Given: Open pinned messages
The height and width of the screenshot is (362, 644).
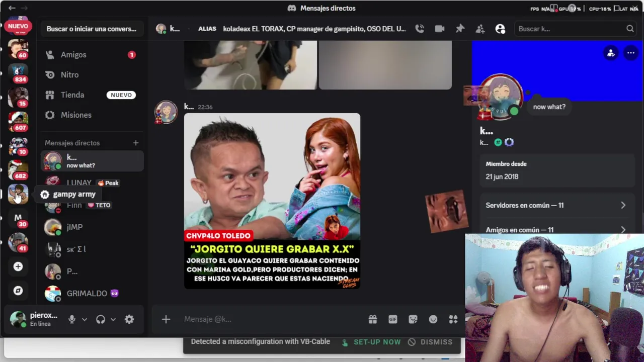Looking at the screenshot, I should [x=460, y=29].
